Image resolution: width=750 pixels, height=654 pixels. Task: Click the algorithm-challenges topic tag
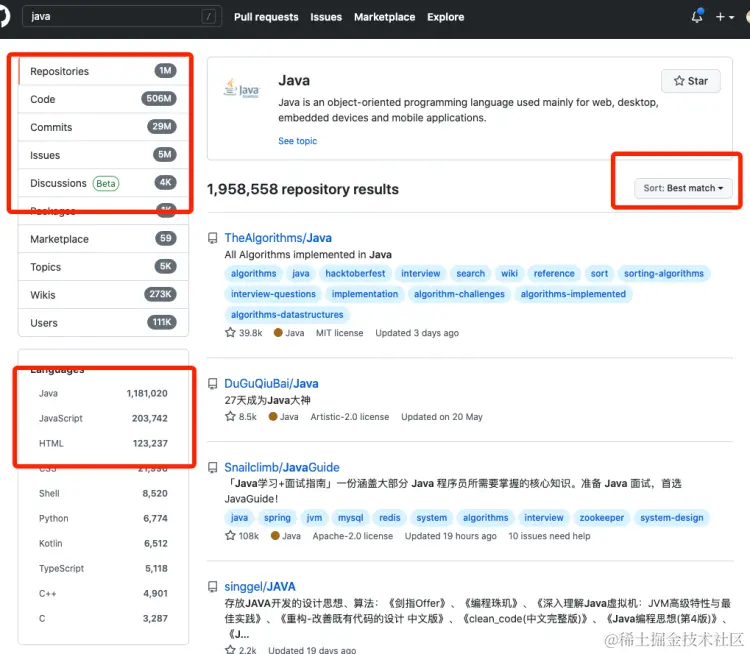tap(459, 294)
